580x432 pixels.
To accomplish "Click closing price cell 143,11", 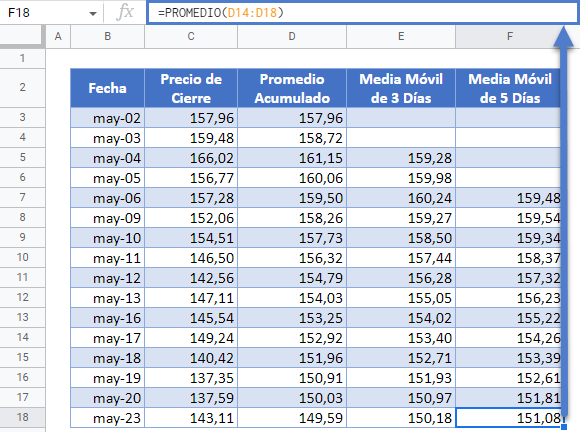I will click(x=191, y=418).
